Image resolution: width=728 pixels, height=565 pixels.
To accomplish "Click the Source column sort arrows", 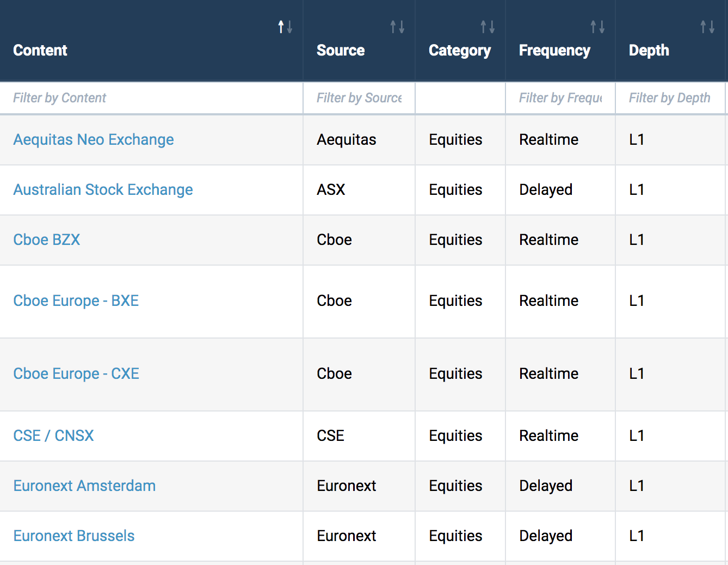I will click(397, 27).
